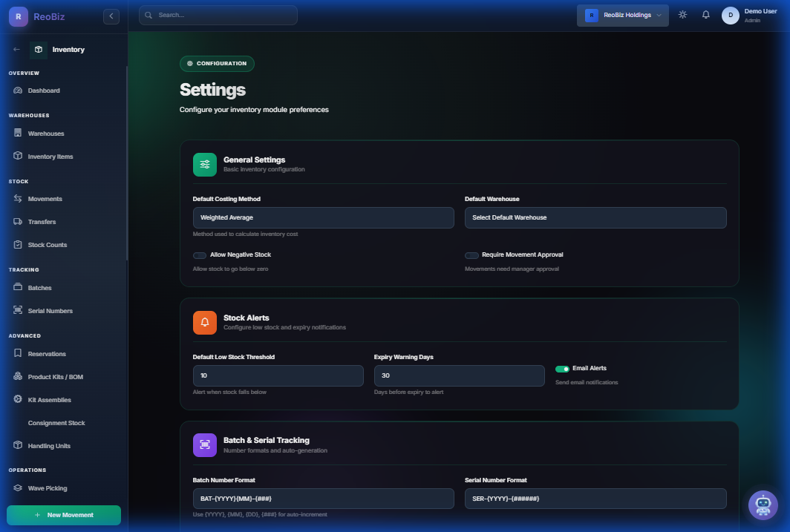Switch to light theme via sun icon
790x532 pixels.
[682, 14]
